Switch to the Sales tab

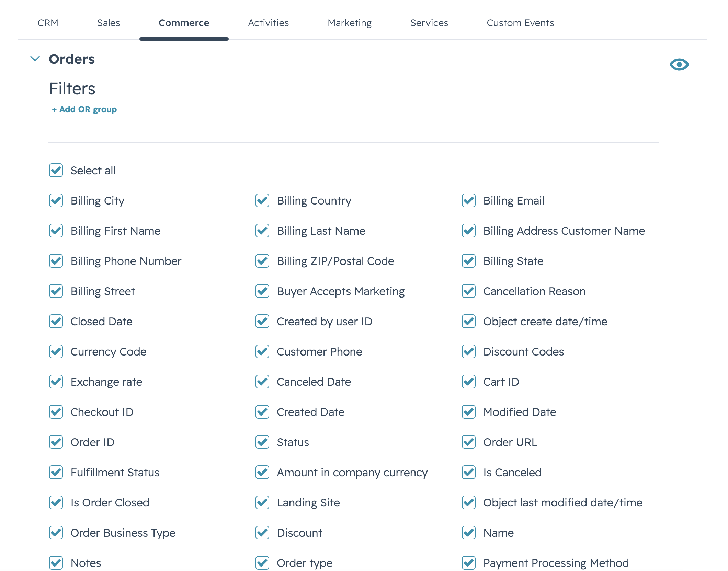109,23
